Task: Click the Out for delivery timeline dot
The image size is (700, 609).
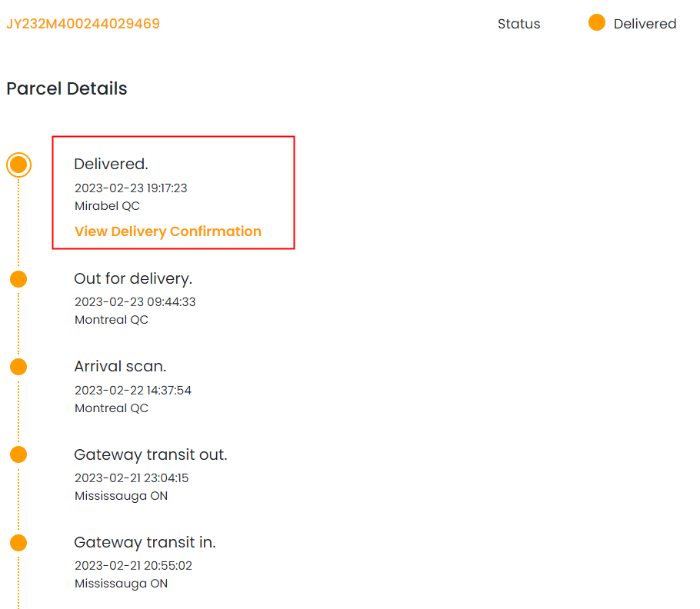Action: [18, 279]
